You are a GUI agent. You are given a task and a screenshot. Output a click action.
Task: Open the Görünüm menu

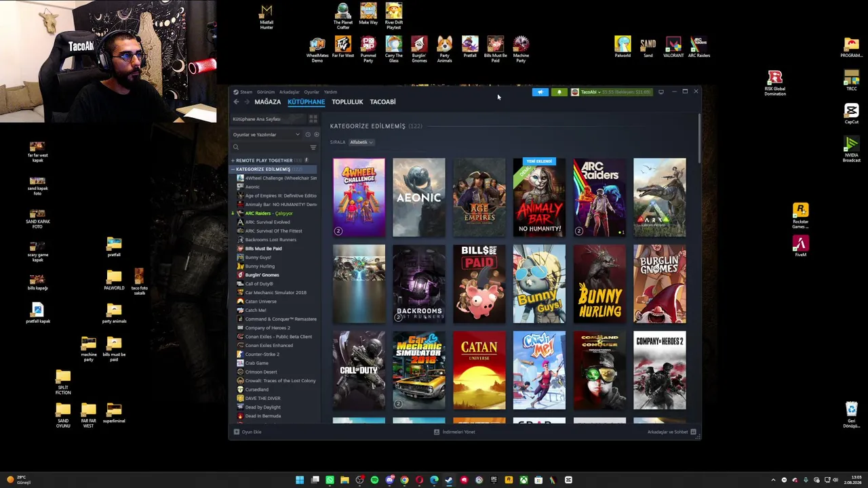266,92
